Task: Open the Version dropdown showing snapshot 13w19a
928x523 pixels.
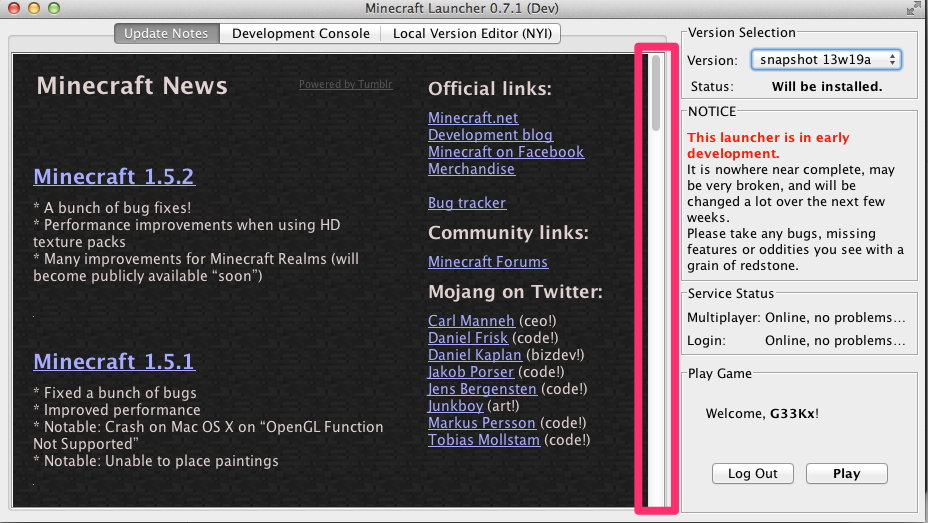Action: point(826,60)
